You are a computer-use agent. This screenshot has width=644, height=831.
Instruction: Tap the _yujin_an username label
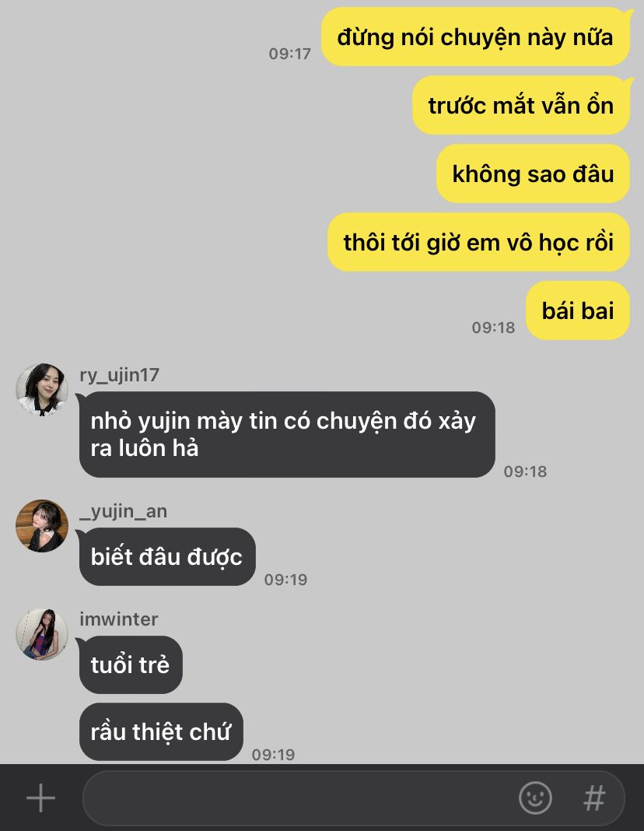coord(123,511)
